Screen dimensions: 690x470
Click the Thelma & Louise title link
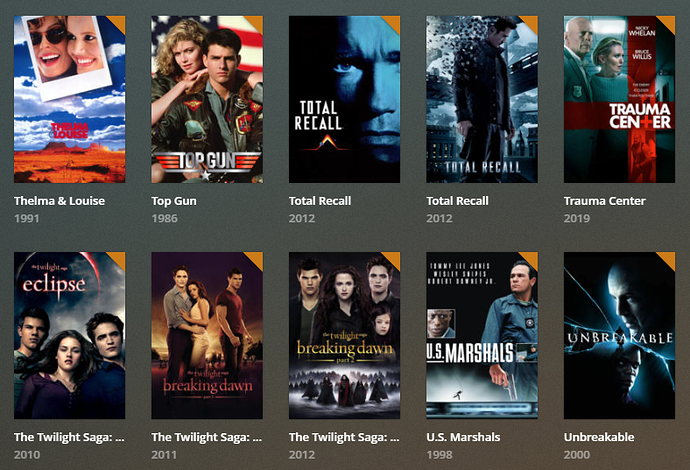(x=59, y=201)
